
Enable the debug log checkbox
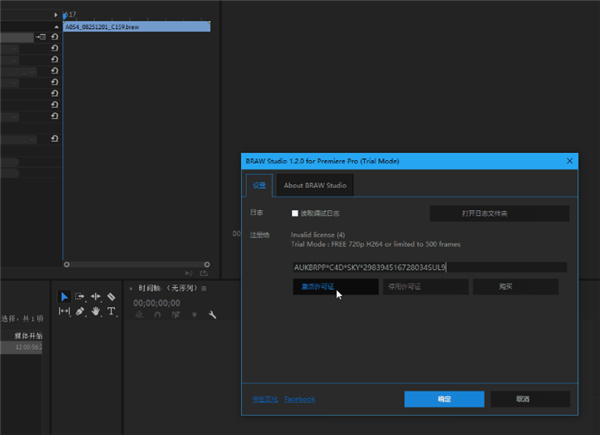[x=295, y=213]
